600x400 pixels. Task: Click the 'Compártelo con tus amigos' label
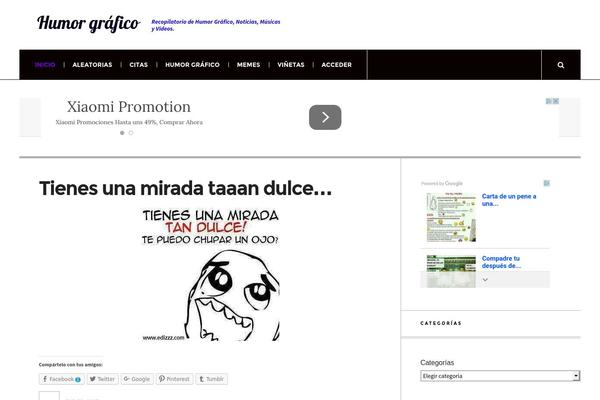click(71, 365)
